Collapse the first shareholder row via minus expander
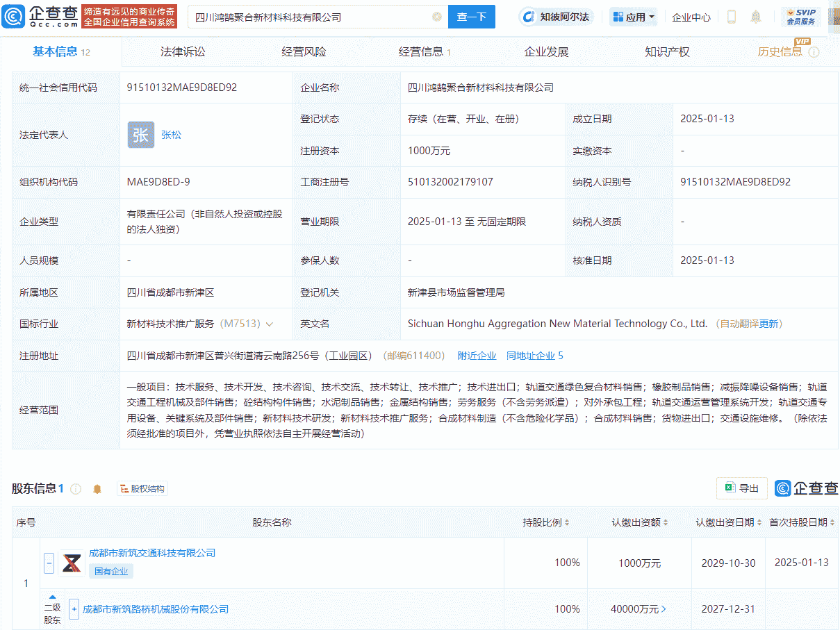 point(49,563)
